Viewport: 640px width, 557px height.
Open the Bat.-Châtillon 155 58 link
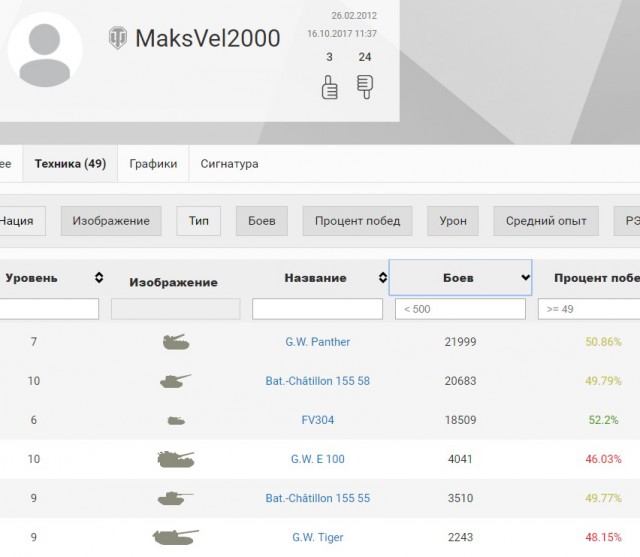[318, 381]
